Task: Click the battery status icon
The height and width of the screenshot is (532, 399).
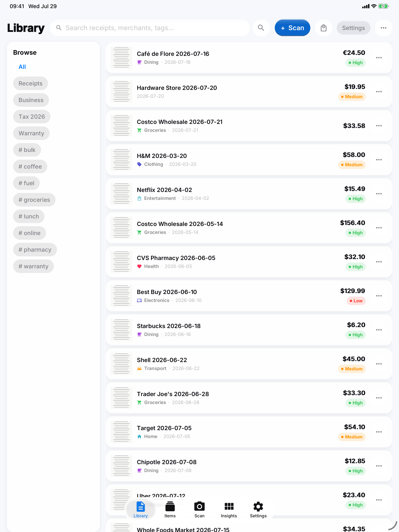Action: 383,6
